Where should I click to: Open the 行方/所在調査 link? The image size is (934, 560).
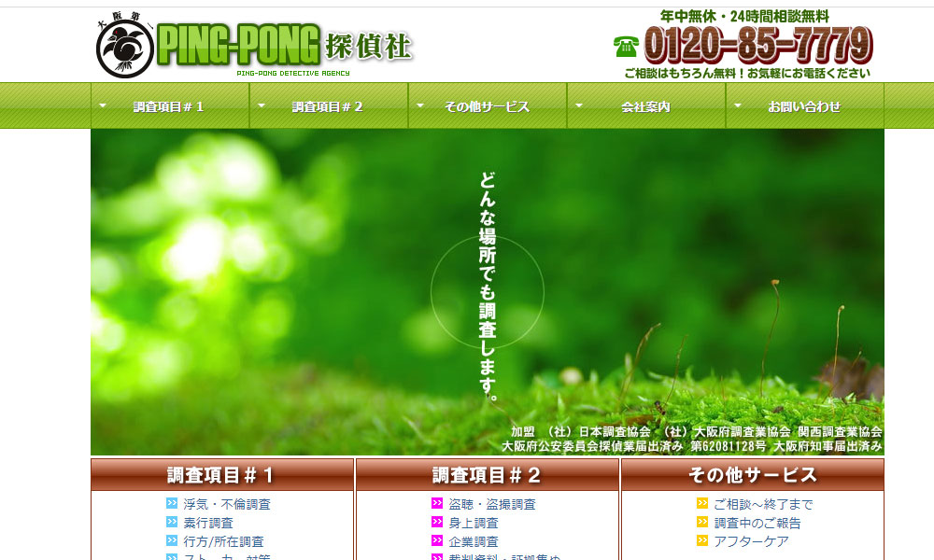[x=223, y=541]
